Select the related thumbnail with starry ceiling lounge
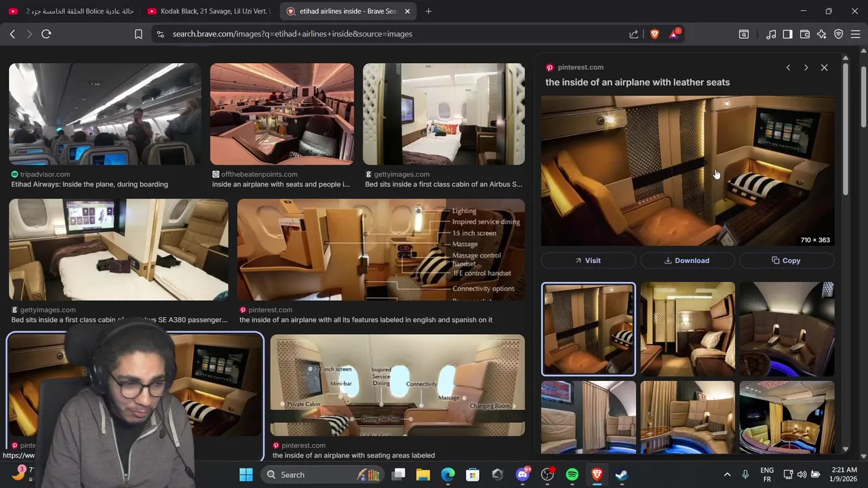 pos(787,417)
